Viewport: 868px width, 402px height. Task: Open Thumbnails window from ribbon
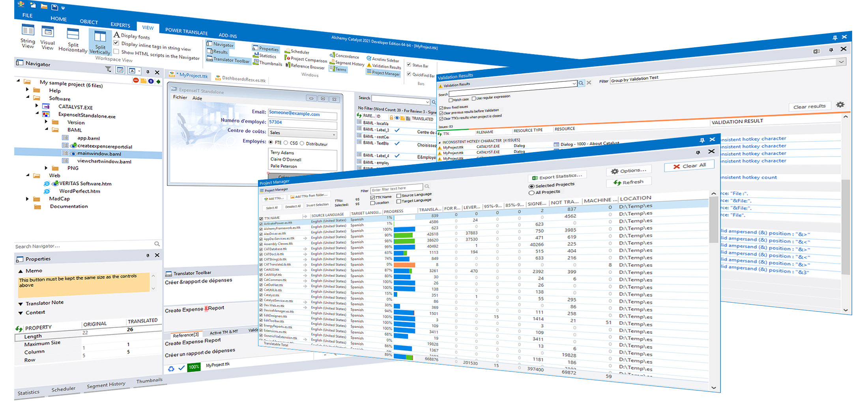(268, 63)
